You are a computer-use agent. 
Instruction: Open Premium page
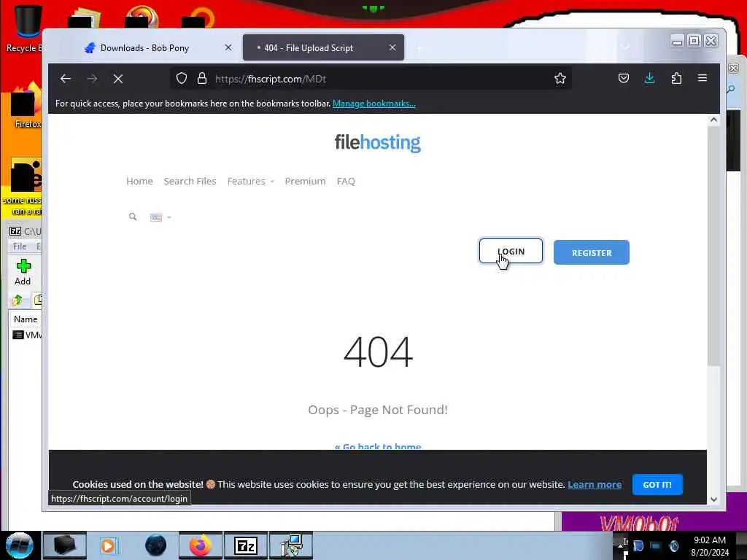click(x=305, y=181)
